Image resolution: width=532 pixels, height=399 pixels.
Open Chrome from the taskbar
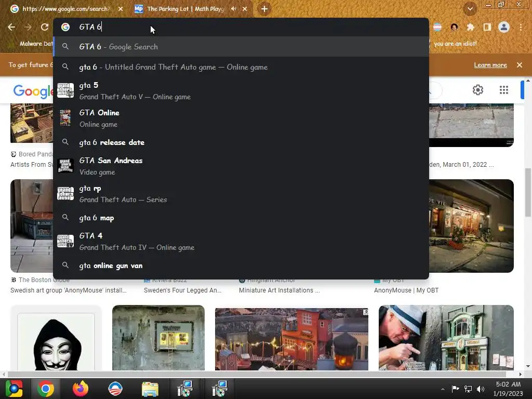46,389
